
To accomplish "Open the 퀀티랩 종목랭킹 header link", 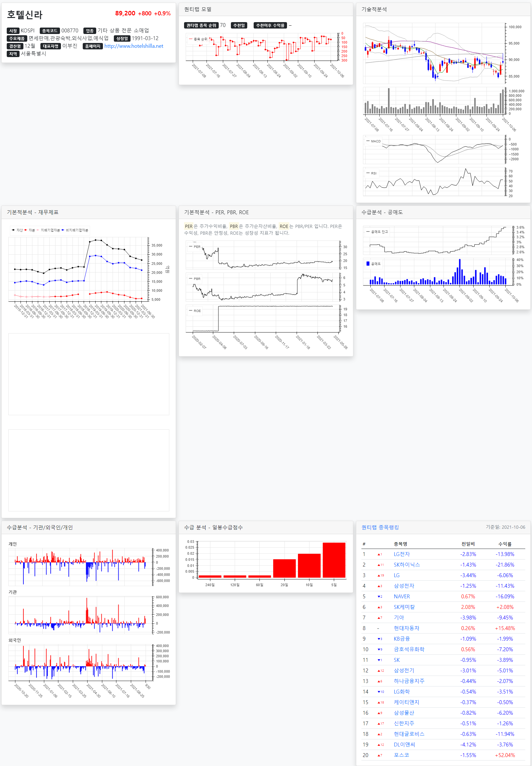I will click(x=380, y=527).
